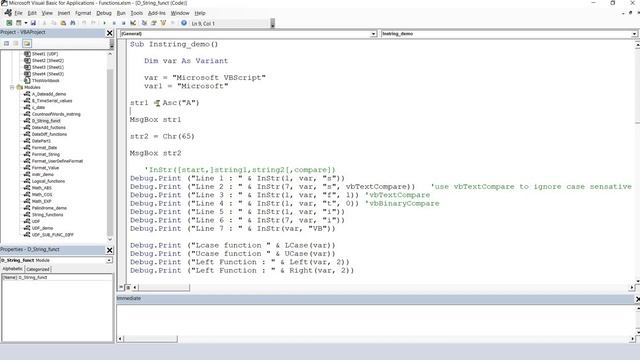Select module Math_COS
The height and width of the screenshot is (360, 640).
click(42, 195)
